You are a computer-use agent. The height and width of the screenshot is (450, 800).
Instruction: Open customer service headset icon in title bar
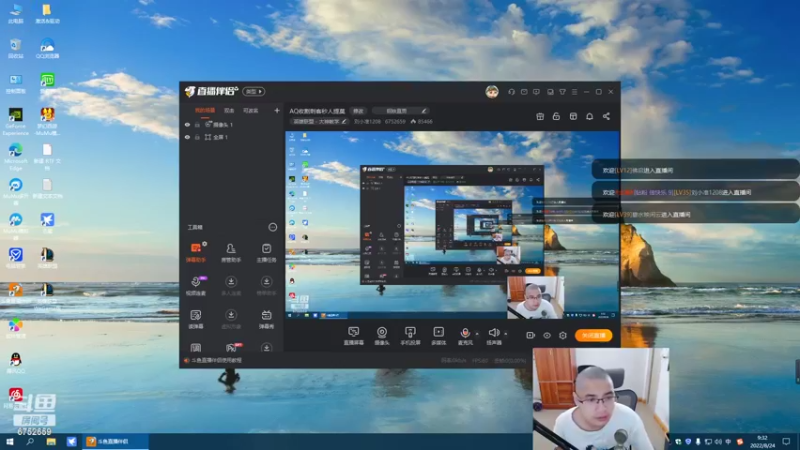pyautogui.click(x=511, y=92)
